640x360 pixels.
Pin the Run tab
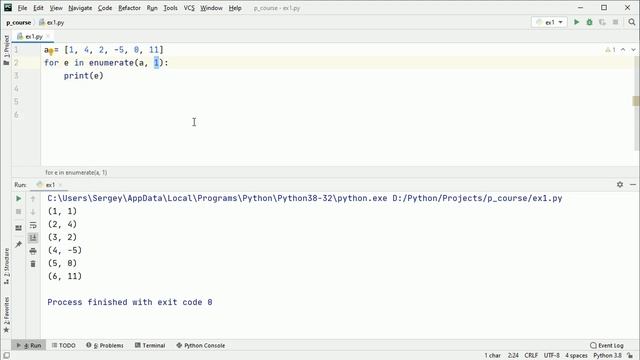18,244
